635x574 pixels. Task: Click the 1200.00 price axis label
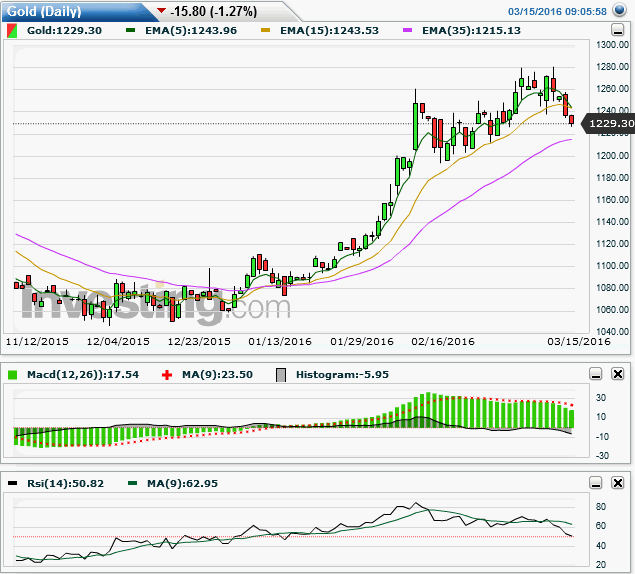(612, 156)
